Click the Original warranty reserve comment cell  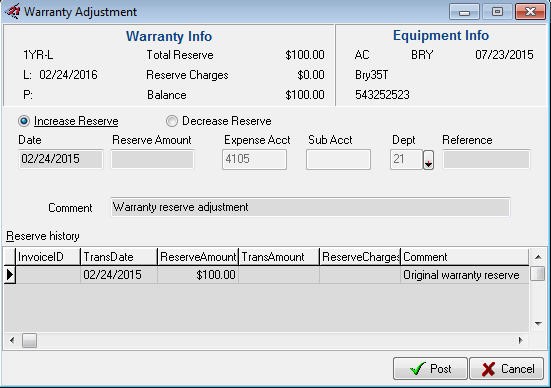coord(465,275)
